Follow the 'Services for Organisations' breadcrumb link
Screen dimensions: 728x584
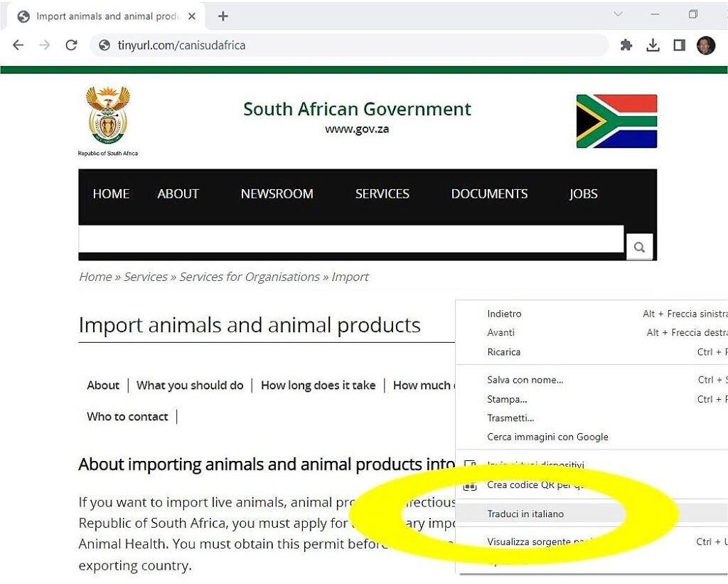click(x=250, y=277)
